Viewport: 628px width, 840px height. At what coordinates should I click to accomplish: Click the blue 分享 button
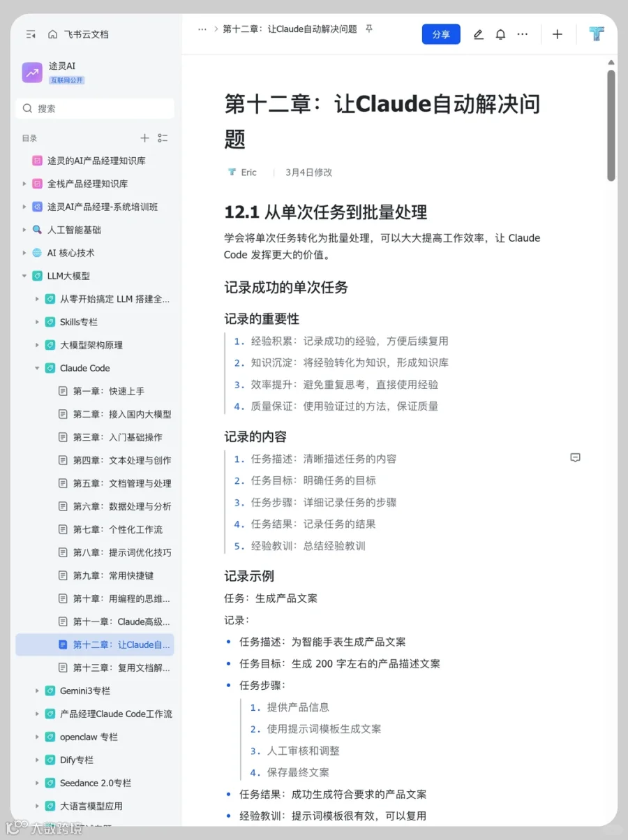(441, 34)
